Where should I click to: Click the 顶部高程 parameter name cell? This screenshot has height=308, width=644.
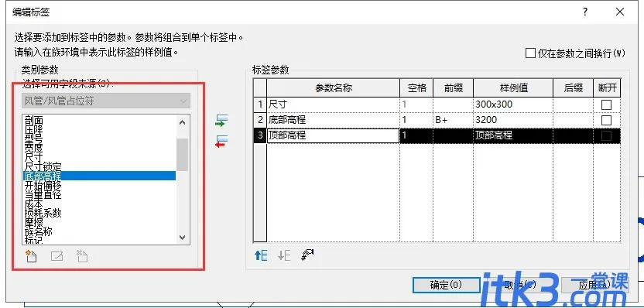coord(333,135)
